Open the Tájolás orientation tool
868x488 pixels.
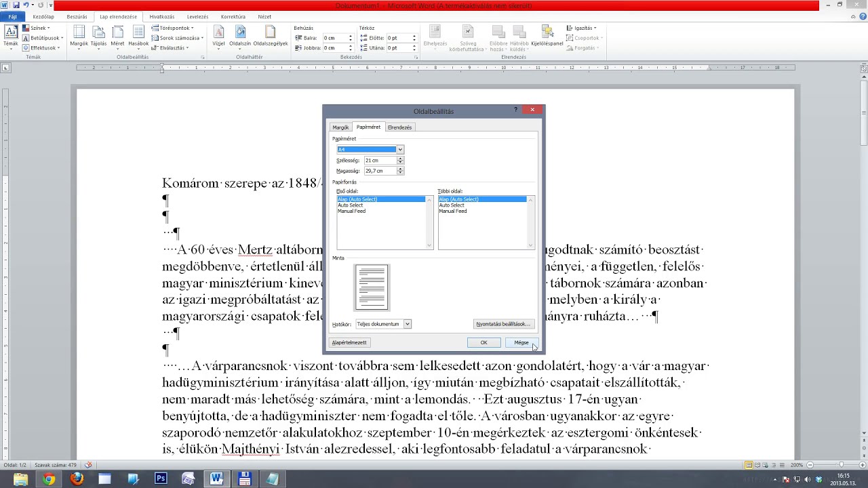point(98,36)
